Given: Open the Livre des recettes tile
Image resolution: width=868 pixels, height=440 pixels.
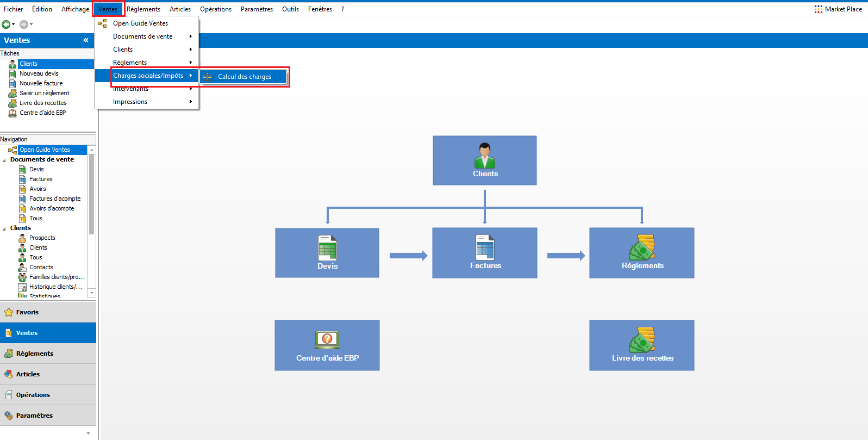Looking at the screenshot, I should click(642, 345).
